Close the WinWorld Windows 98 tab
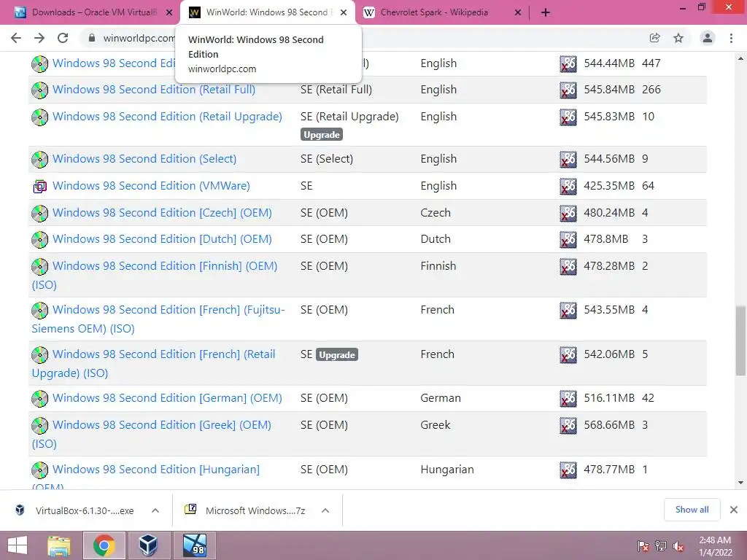The image size is (747, 560). click(x=344, y=13)
